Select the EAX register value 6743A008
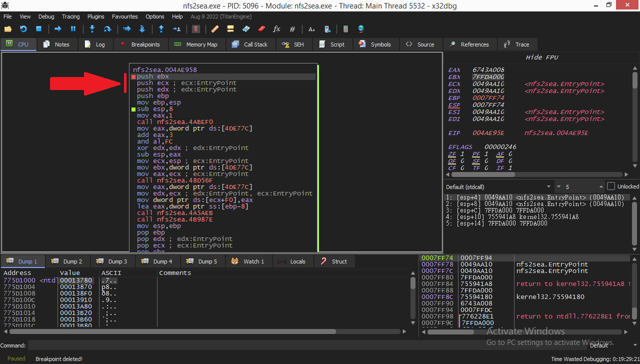640x364 pixels. pyautogui.click(x=488, y=69)
